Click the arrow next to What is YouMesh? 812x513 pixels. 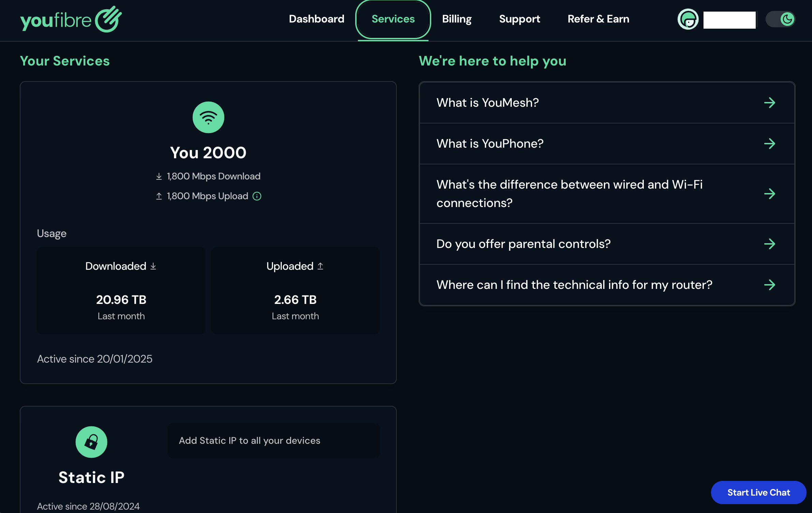coord(769,103)
